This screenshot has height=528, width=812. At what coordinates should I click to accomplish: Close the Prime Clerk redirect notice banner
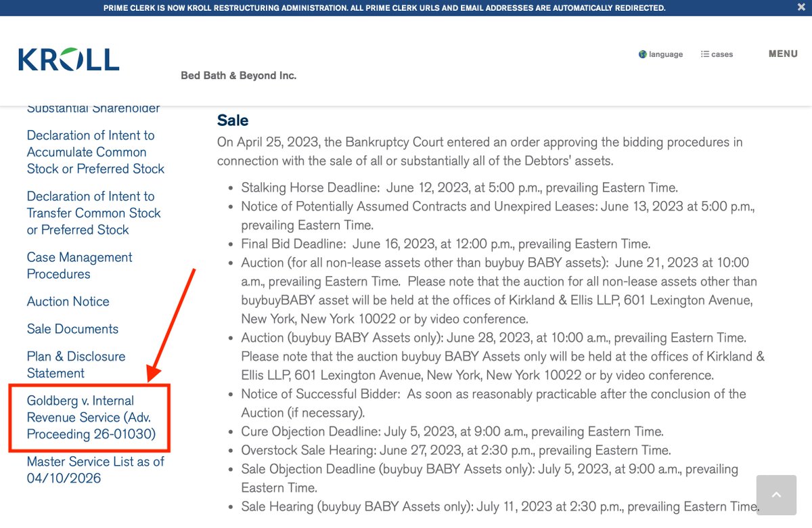point(801,7)
